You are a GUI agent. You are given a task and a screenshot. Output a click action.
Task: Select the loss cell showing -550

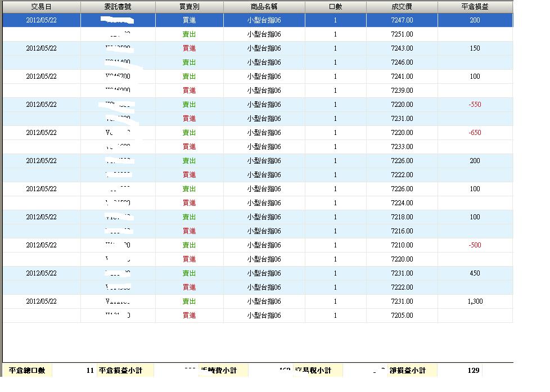(475, 105)
